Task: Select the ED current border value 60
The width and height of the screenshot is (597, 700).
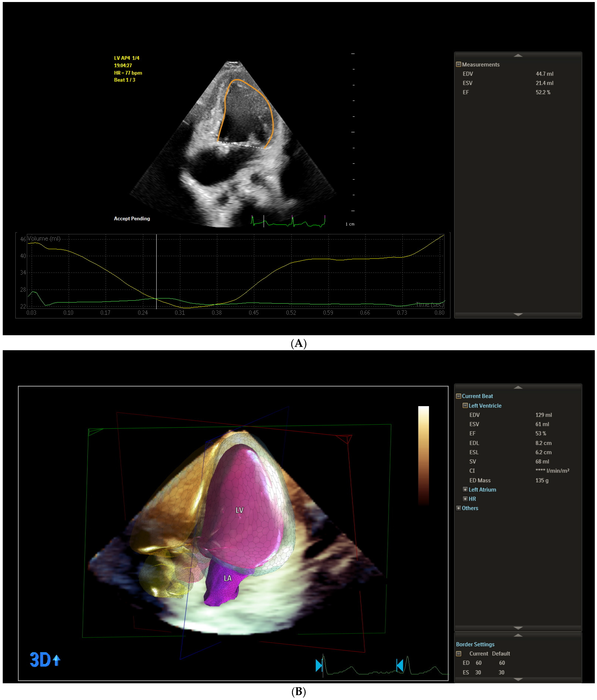Action: coord(478,663)
